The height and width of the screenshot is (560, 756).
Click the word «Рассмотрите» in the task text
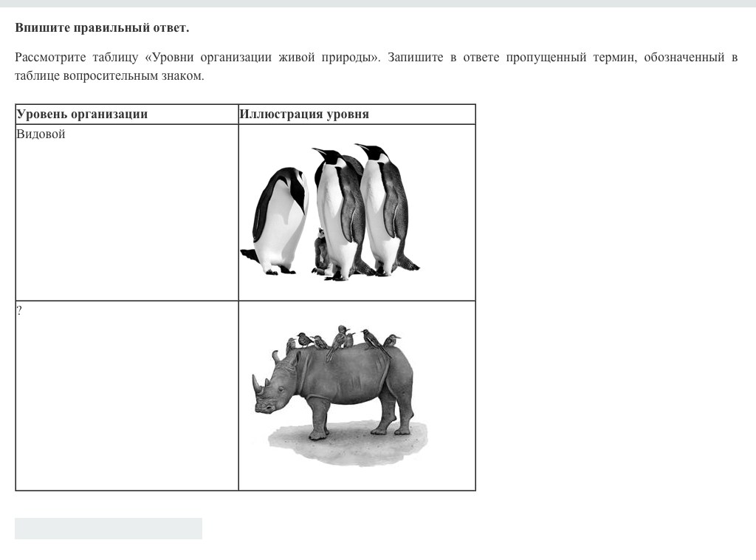click(50, 58)
